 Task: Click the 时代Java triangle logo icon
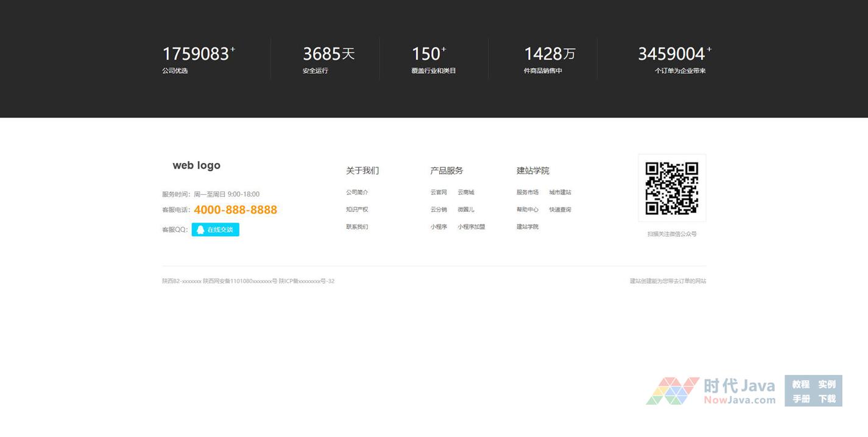(672, 391)
